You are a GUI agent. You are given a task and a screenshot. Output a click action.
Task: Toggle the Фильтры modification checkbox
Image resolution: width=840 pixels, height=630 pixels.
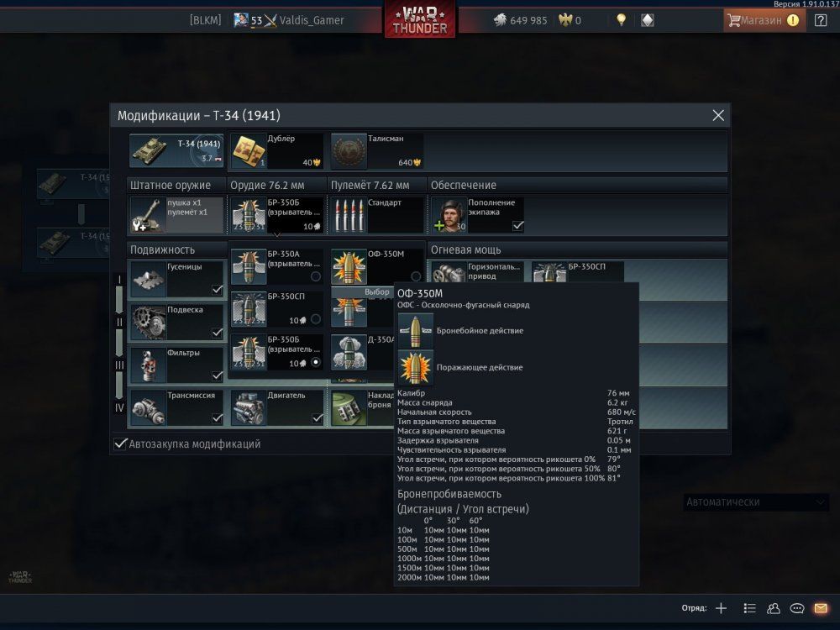[217, 375]
